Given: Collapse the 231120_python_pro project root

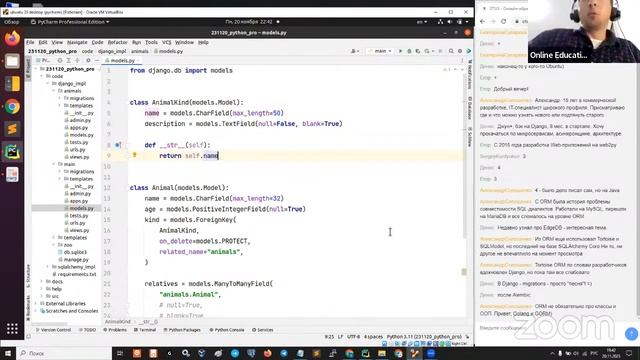Looking at the screenshot, I should [x=36, y=69].
